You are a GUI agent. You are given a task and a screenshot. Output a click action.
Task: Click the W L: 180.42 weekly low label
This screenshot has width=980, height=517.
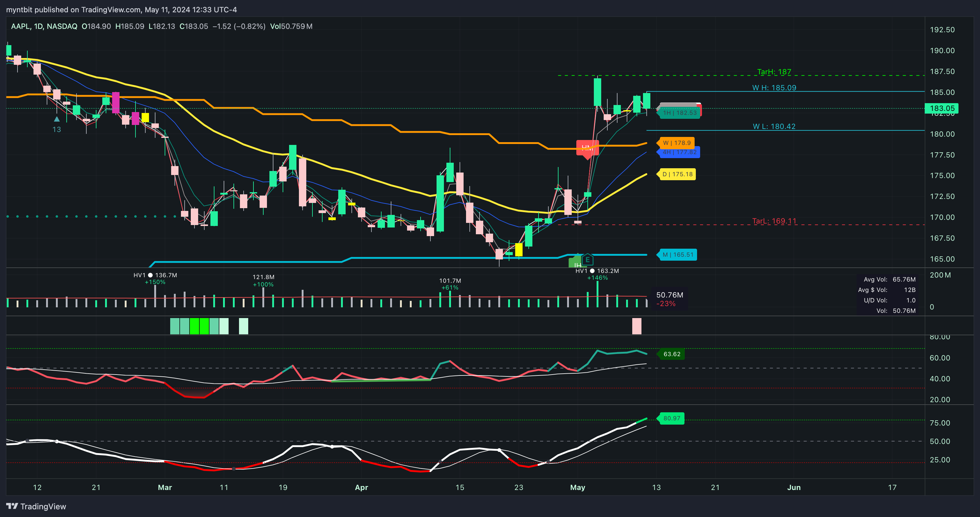point(774,126)
